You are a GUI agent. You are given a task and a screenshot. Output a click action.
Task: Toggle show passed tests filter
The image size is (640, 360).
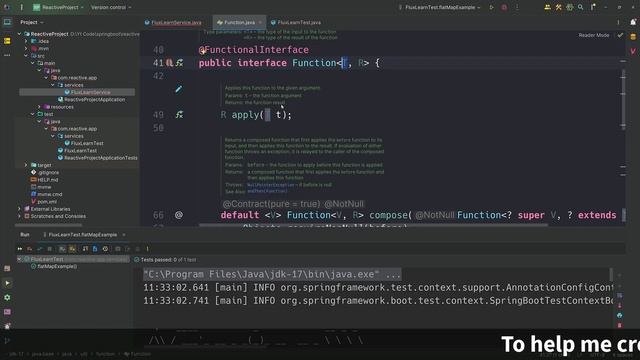click(62, 249)
